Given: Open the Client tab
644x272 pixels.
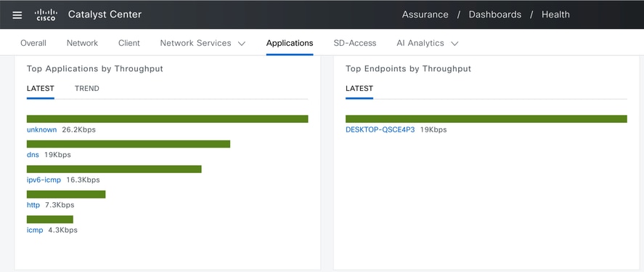Looking at the screenshot, I should pyautogui.click(x=129, y=43).
